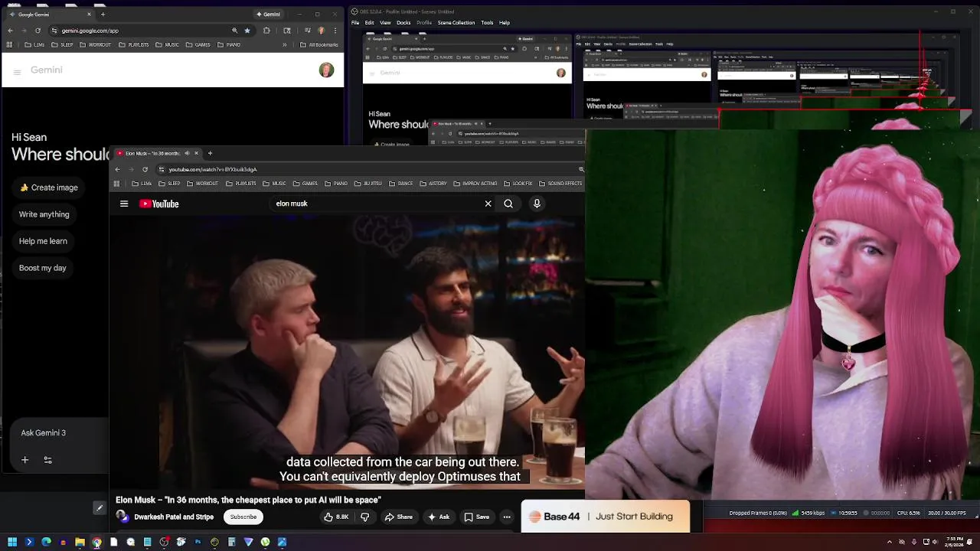Image resolution: width=980 pixels, height=551 pixels.
Task: Open WORKOUT bookmark folder in Gemini window
Action: (x=95, y=44)
